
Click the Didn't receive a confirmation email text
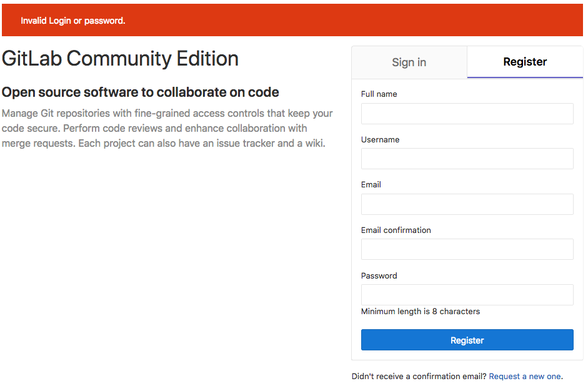pos(419,377)
